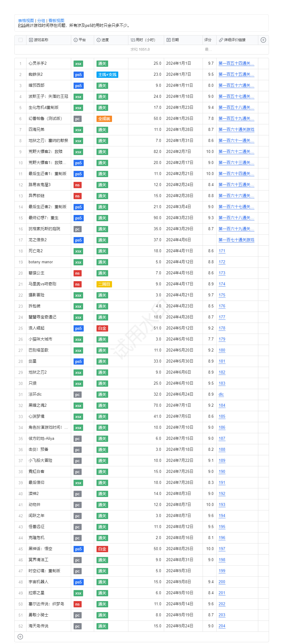Select the 小猫咪大城市 name cell
283x644 pixels.
click(49, 339)
